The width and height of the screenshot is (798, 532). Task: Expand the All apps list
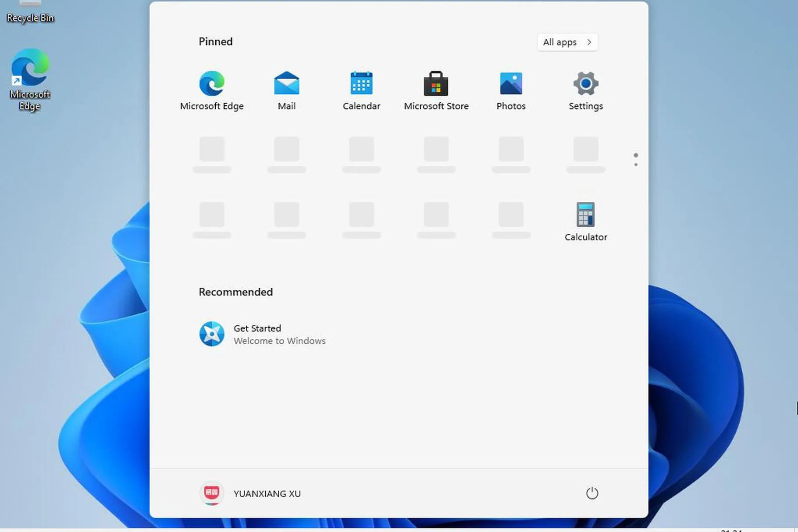pos(567,42)
